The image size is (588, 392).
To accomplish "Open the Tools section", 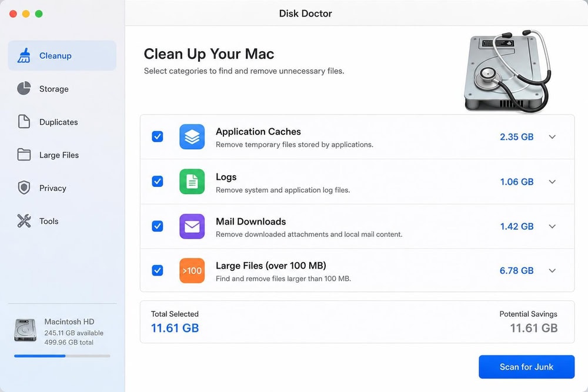I will 62,221.
